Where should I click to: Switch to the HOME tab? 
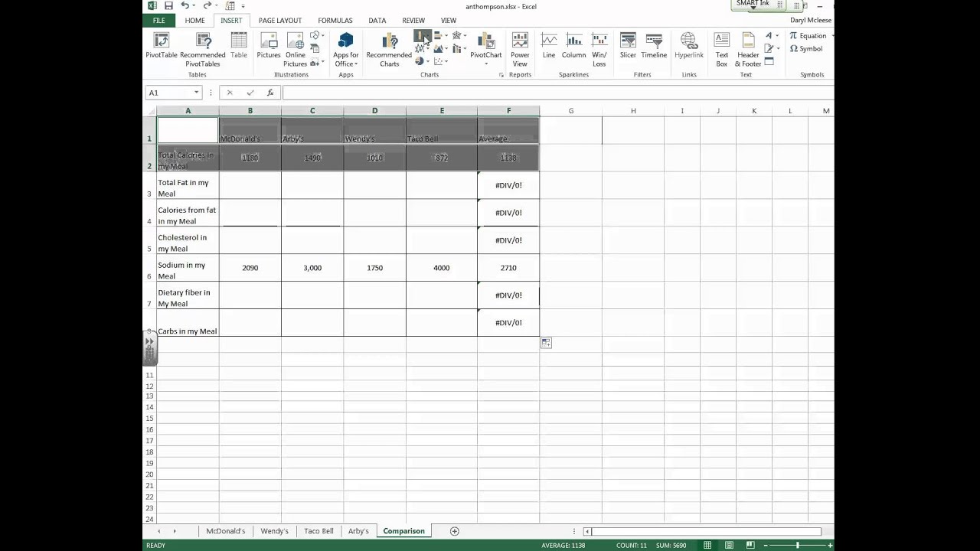pos(194,21)
